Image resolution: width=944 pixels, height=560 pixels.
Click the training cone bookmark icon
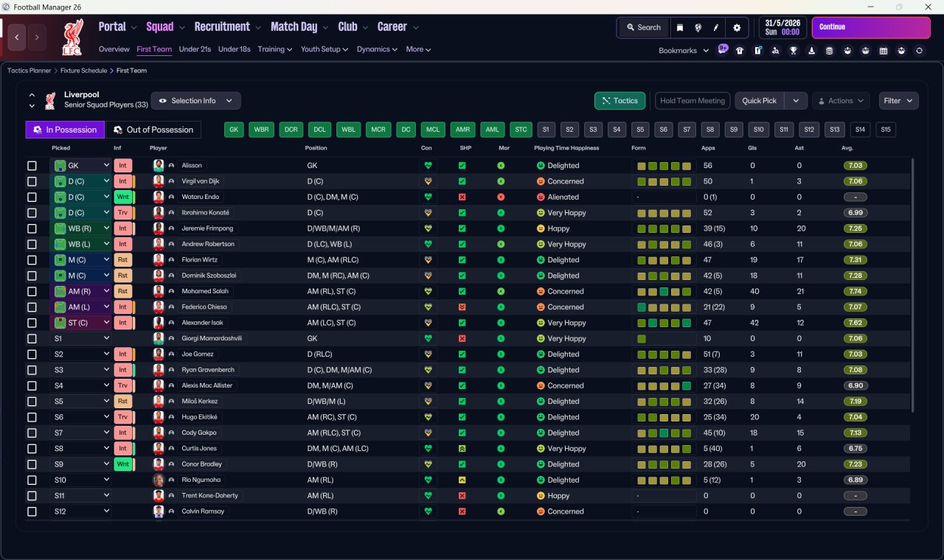(x=811, y=51)
